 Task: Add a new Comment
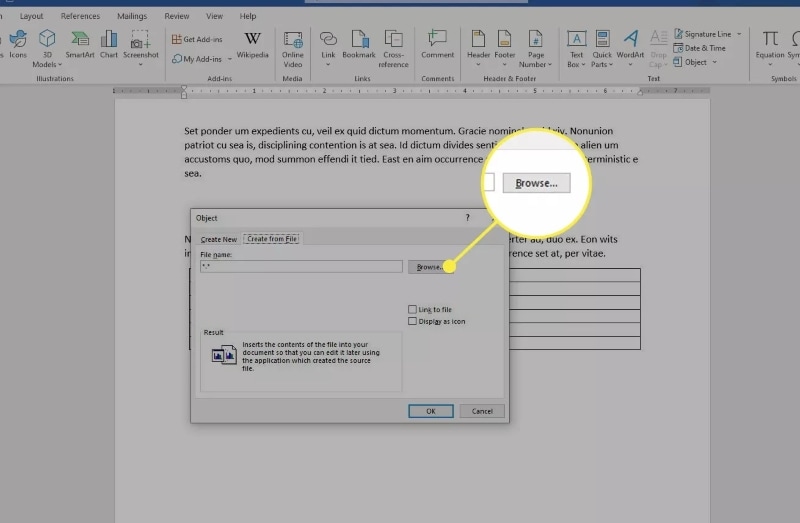point(437,44)
